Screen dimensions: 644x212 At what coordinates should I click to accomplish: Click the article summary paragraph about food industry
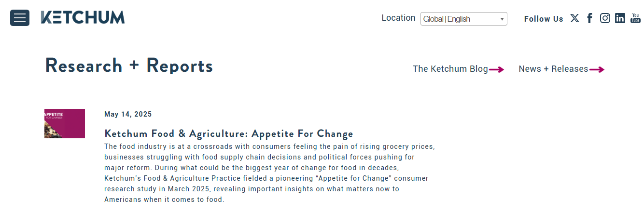[269, 172]
